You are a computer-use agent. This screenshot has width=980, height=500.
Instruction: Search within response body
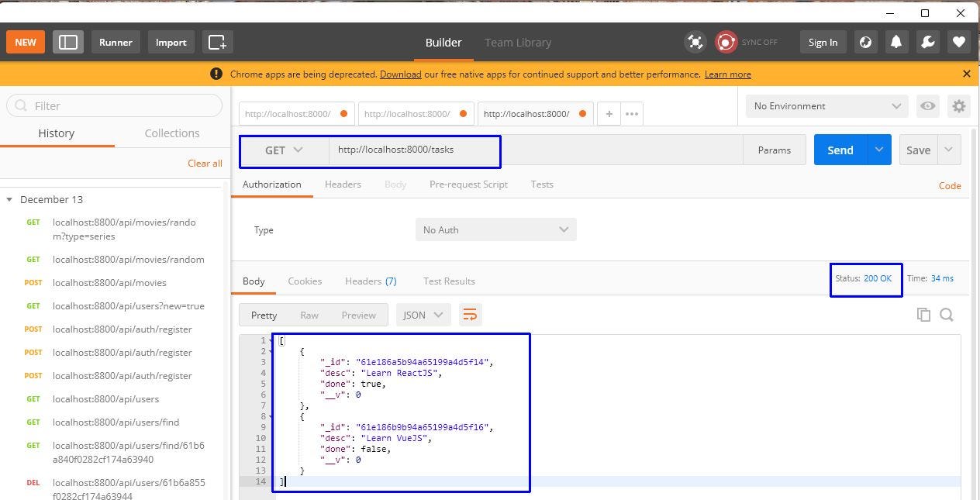(947, 314)
